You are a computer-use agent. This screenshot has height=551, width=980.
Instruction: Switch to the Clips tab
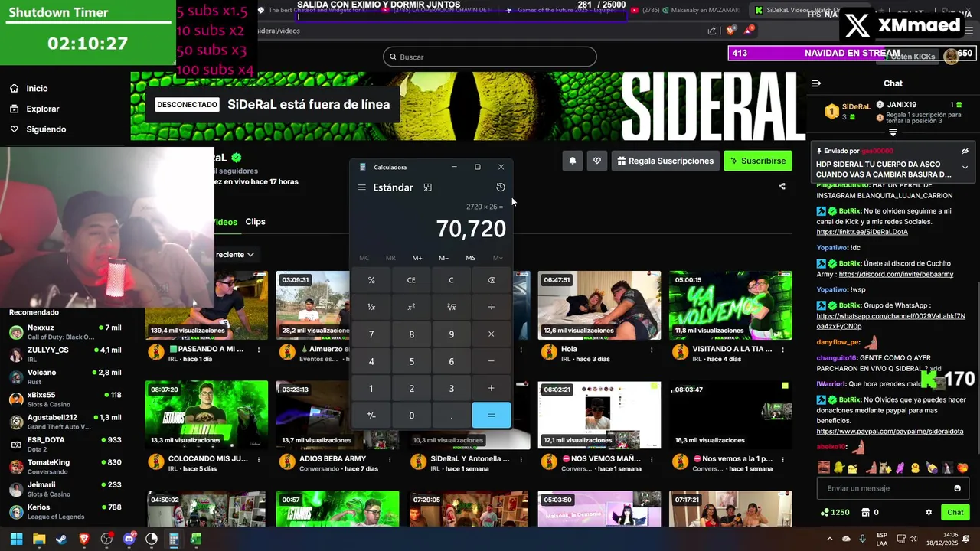[255, 222]
